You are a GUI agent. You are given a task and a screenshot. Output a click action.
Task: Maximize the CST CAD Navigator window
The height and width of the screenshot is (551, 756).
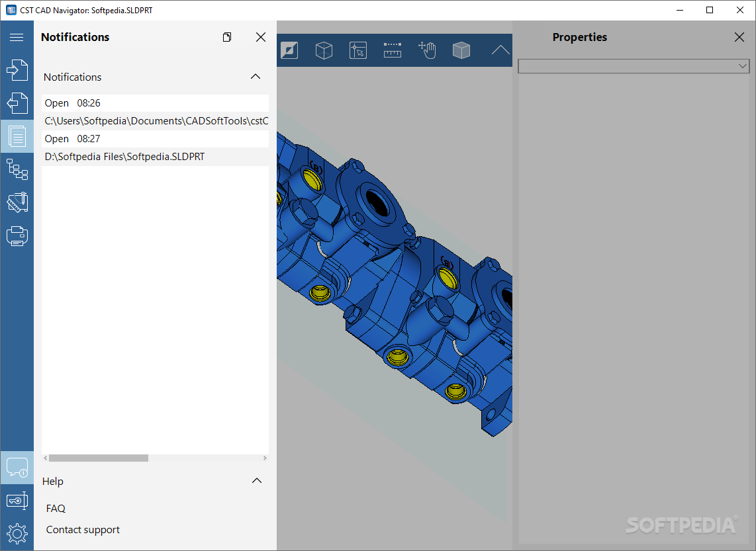click(710, 10)
